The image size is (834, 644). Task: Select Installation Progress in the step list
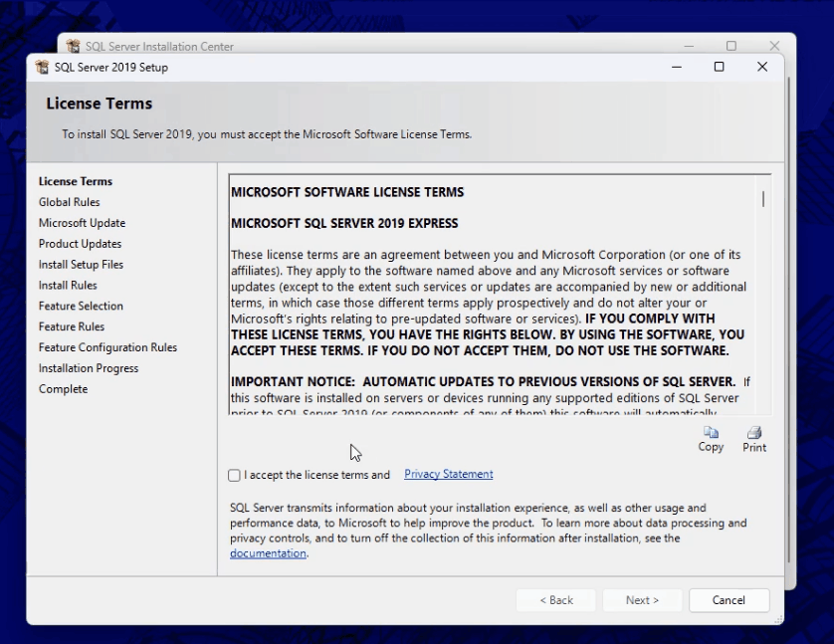[89, 368]
